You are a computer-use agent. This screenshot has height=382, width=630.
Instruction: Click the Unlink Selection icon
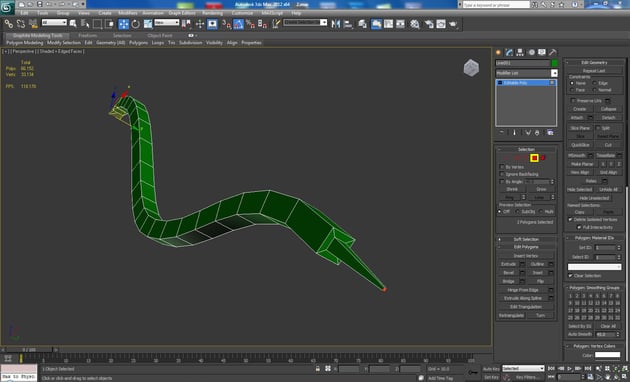pos(20,24)
